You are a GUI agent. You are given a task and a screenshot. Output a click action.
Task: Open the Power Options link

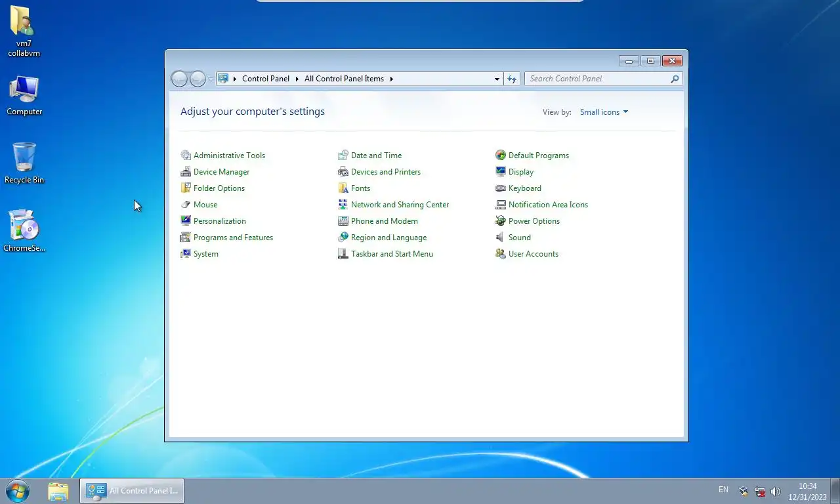[x=534, y=221]
